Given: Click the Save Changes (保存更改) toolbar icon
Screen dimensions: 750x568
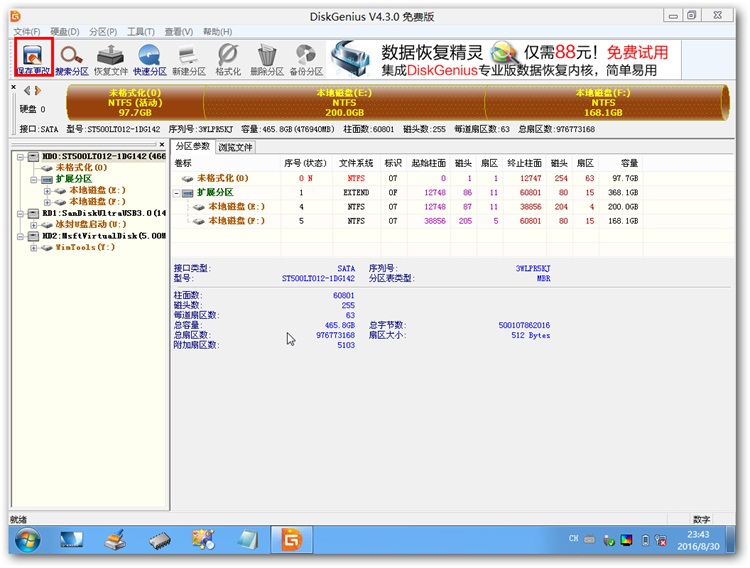Looking at the screenshot, I should (x=33, y=58).
